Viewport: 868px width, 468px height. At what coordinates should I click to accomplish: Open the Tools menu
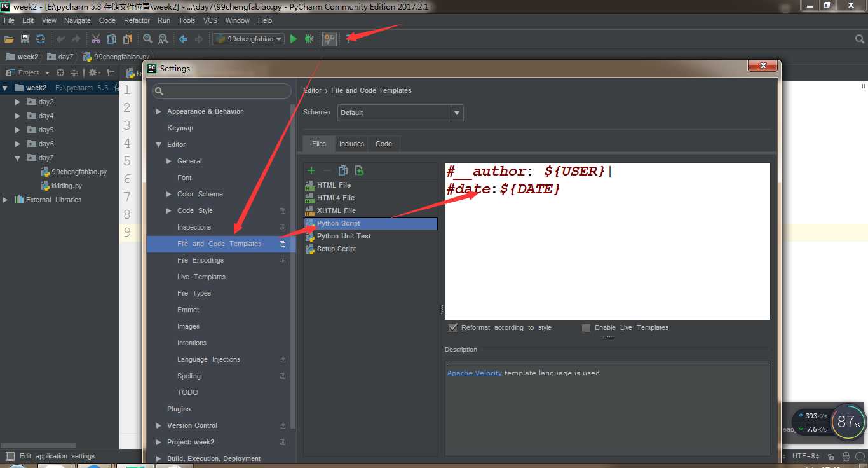tap(187, 20)
